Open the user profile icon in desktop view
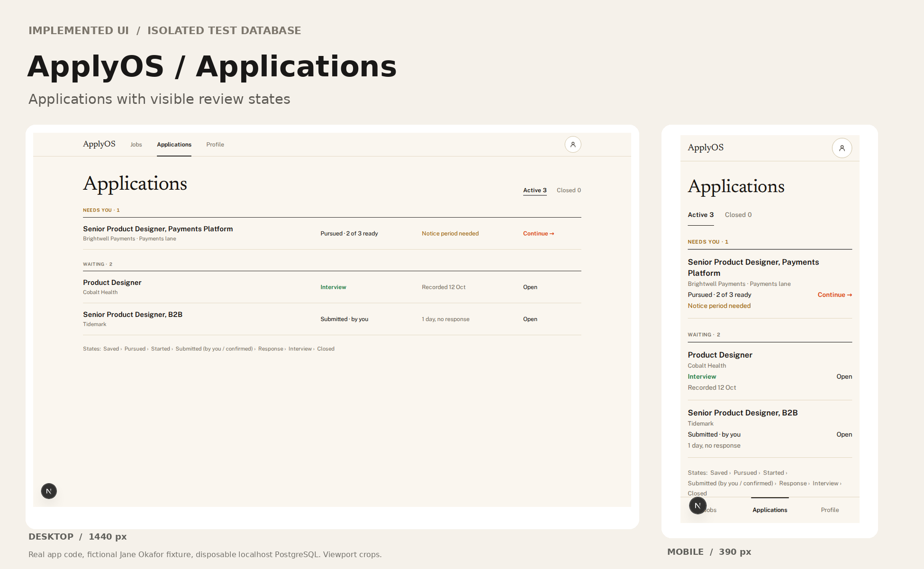The width and height of the screenshot is (924, 569). tap(573, 145)
